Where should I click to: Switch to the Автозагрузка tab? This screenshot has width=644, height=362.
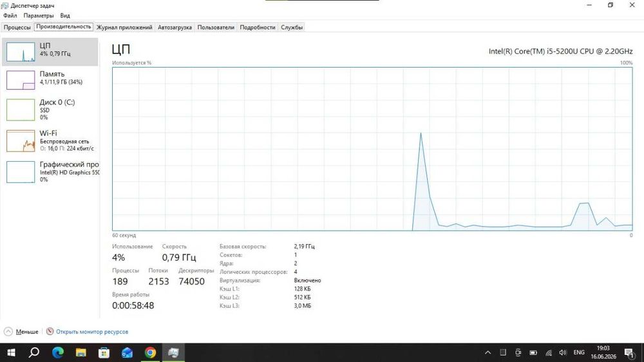pyautogui.click(x=175, y=27)
